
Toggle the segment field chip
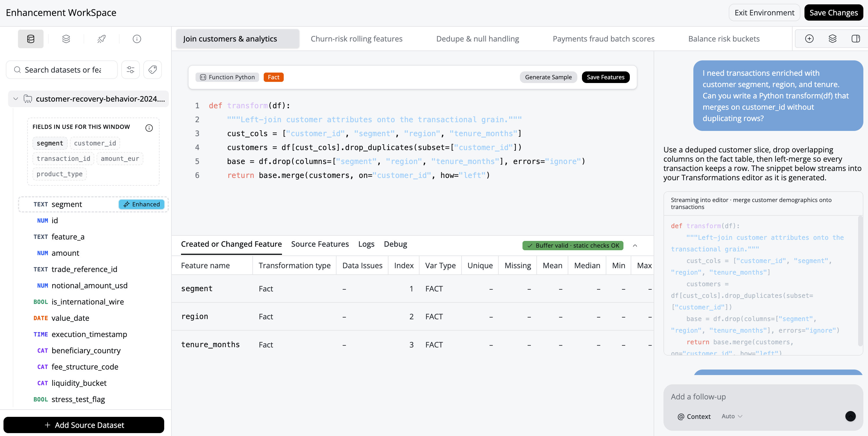click(50, 143)
